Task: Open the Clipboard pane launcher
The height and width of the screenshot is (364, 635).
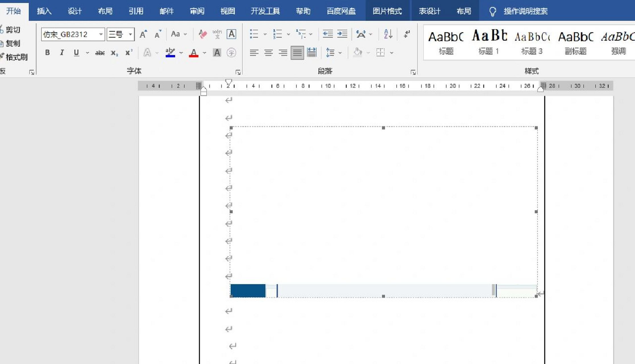Action: click(32, 72)
